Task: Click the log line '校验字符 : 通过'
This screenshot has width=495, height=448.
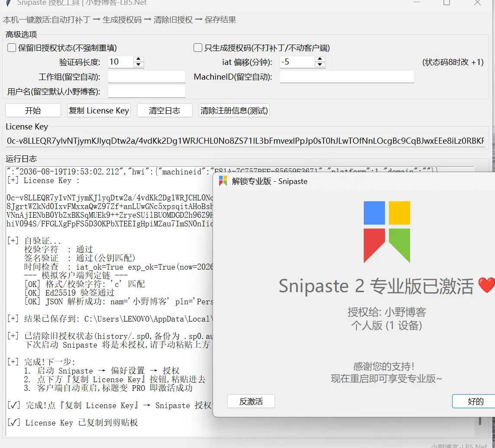Action: (58, 250)
